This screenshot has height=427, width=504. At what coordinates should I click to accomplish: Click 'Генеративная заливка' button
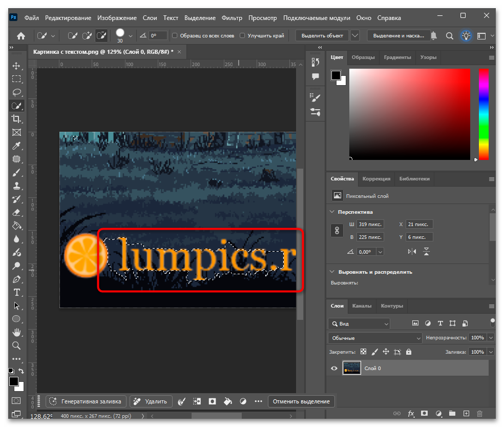(86, 401)
